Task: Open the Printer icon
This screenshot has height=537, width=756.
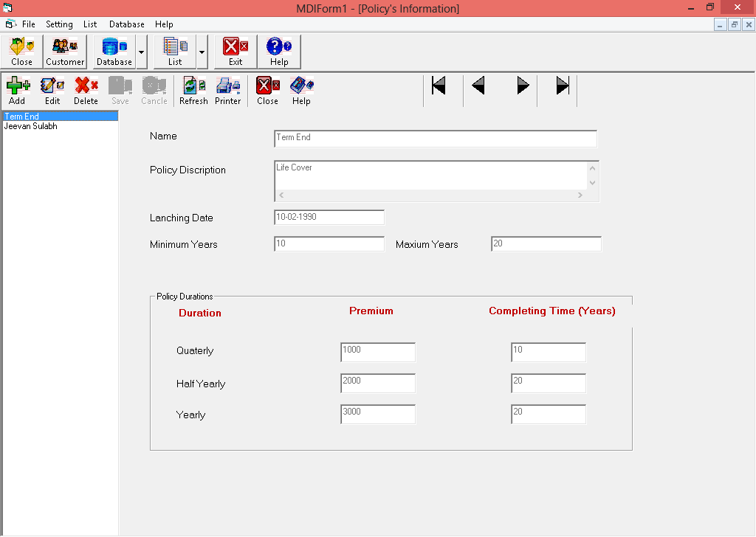Action: 228,89
